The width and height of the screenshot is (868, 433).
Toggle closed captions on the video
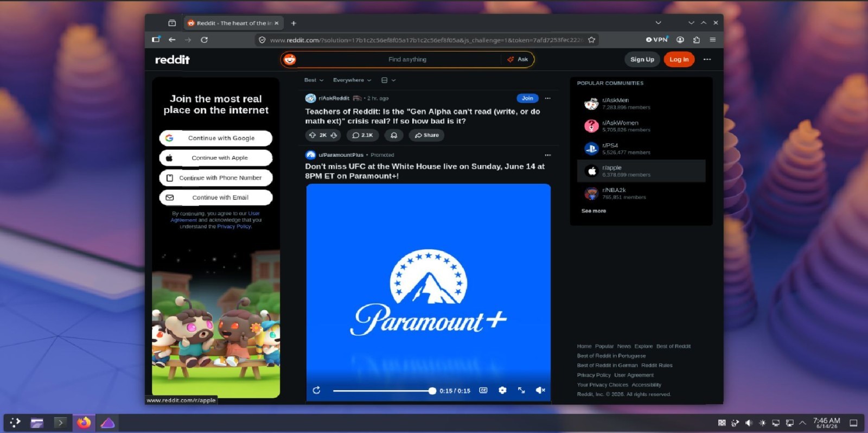point(483,390)
